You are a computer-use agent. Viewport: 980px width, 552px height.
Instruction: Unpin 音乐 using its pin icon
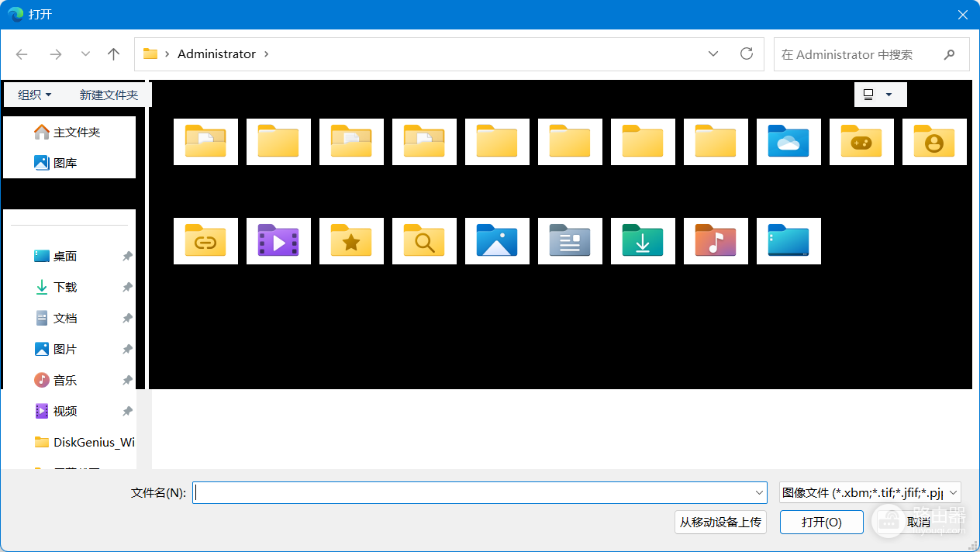coord(127,381)
